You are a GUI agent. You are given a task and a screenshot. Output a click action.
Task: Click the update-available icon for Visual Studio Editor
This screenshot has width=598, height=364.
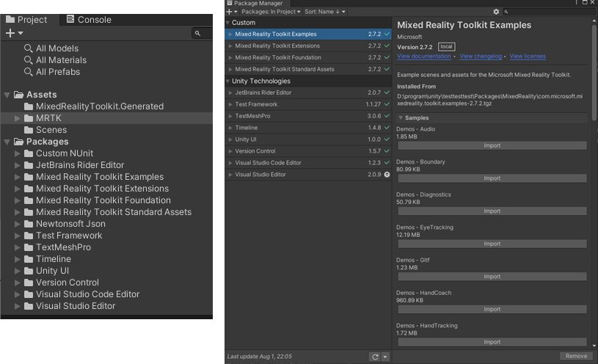coord(387,175)
